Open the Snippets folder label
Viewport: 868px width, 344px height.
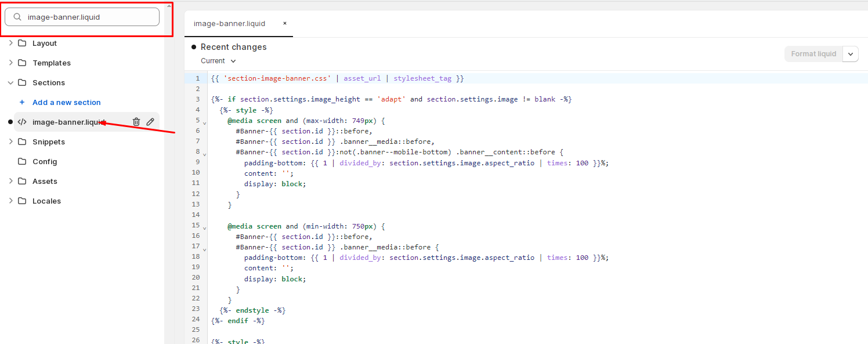(49, 142)
